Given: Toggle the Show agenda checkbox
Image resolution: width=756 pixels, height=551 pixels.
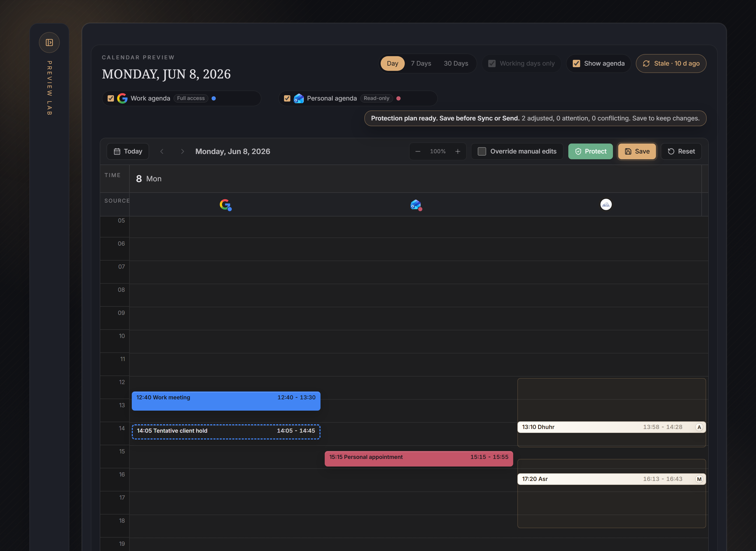Looking at the screenshot, I should pyautogui.click(x=576, y=63).
